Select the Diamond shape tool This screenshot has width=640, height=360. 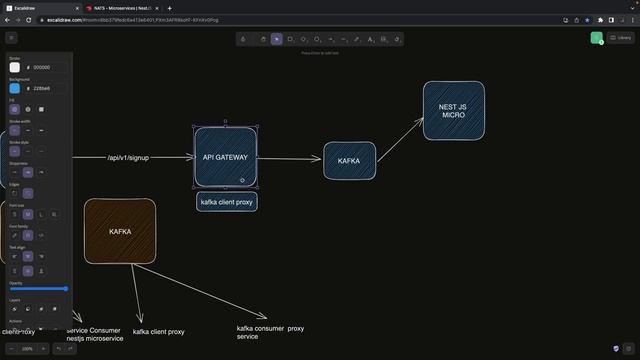coord(303,39)
